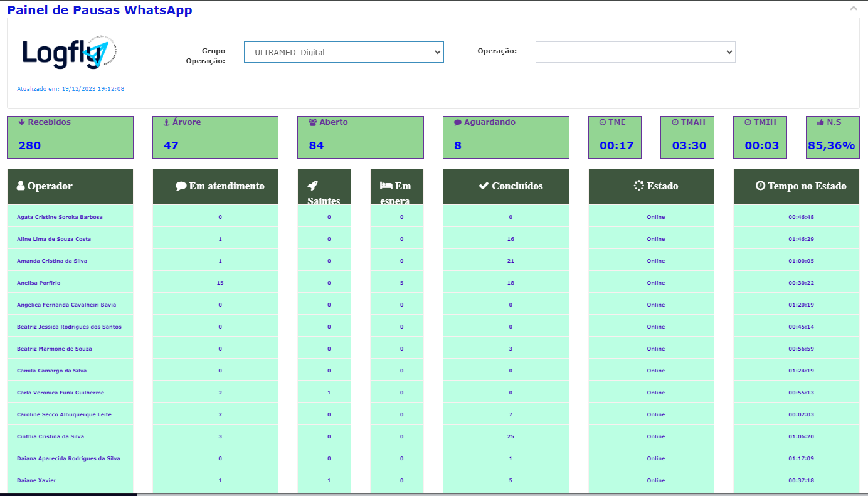Select operator Amanda Cristina da Silva

tap(52, 261)
